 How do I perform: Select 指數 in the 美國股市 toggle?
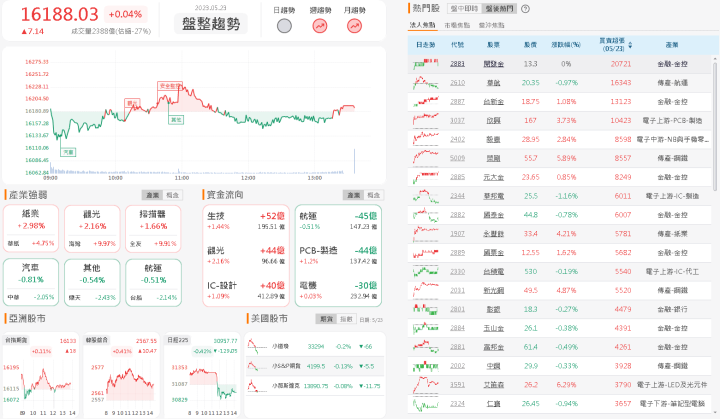click(346, 319)
